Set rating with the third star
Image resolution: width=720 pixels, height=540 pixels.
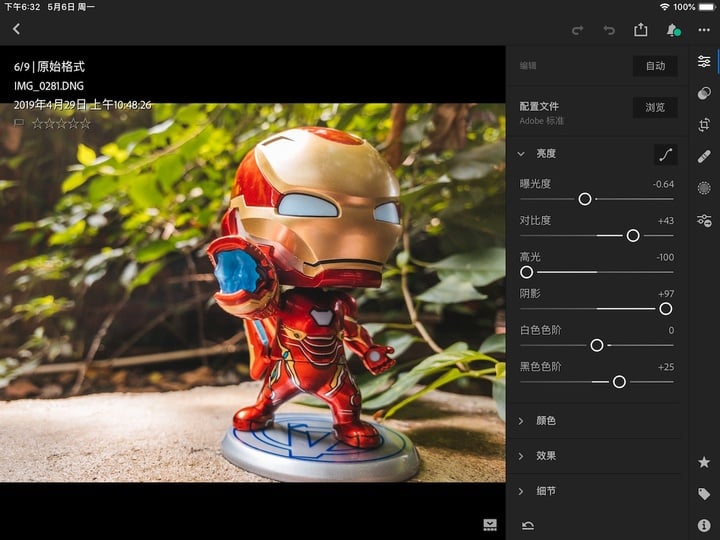tap(62, 124)
